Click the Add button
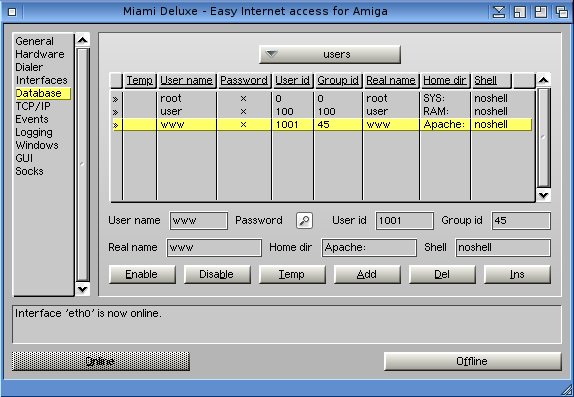Viewport: 574px width, 397px height. (367, 274)
